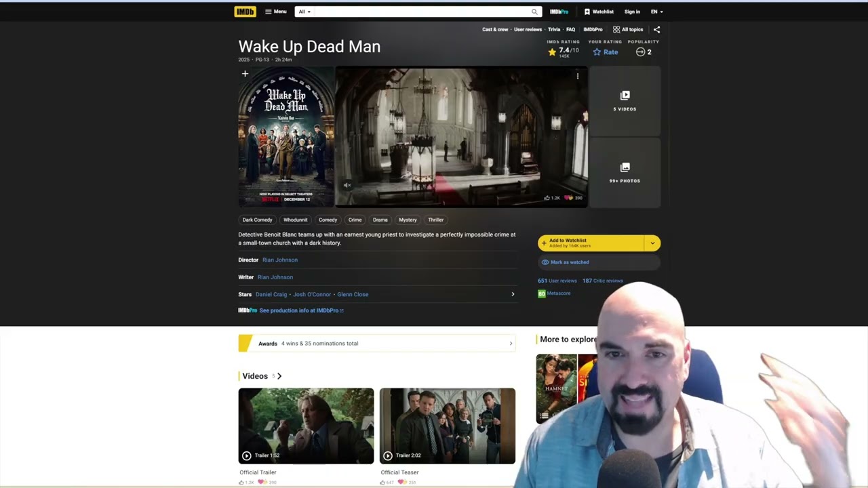Open the hamburger Menu
This screenshot has height=488, width=868.
275,12
